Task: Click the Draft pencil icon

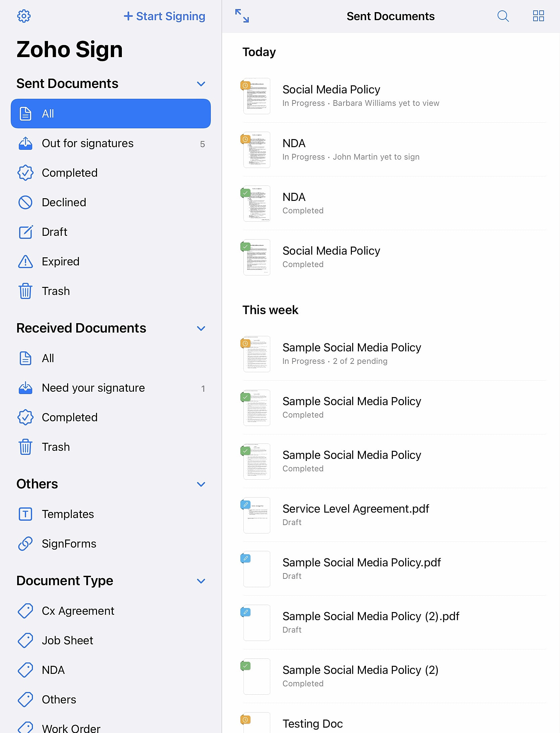Action: coord(26,232)
